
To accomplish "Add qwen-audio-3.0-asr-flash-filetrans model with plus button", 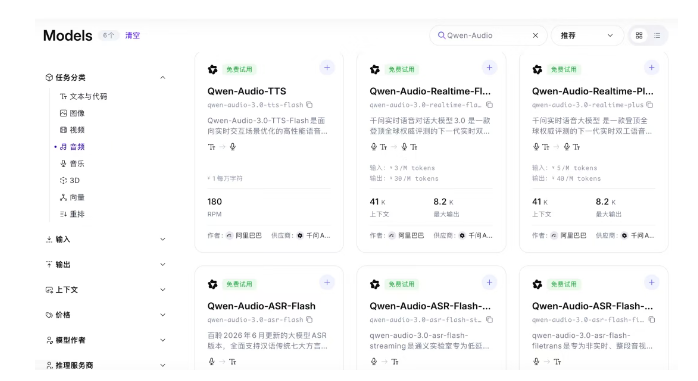I will click(651, 283).
